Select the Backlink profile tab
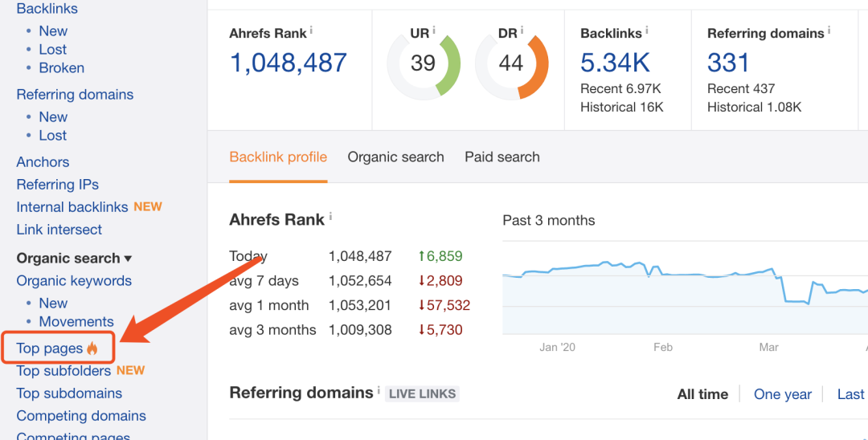This screenshot has width=868, height=440. [x=278, y=157]
